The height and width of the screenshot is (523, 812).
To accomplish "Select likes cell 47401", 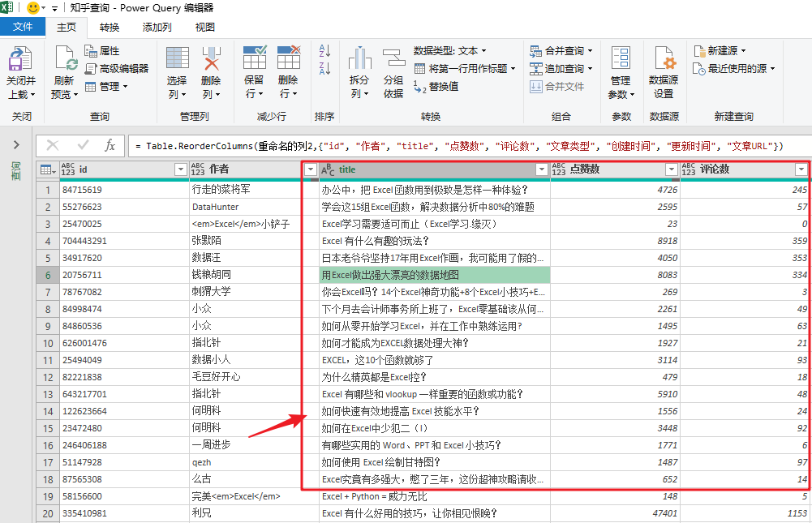I will (x=615, y=513).
